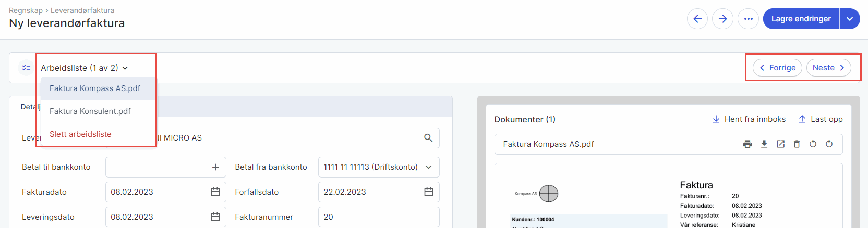Click the Hent fra innboks link

point(749,119)
